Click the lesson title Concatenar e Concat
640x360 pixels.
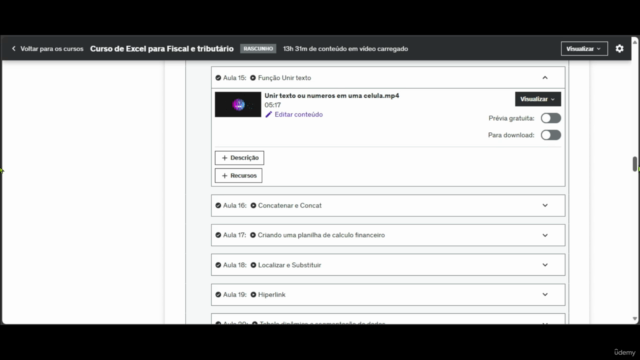290,205
